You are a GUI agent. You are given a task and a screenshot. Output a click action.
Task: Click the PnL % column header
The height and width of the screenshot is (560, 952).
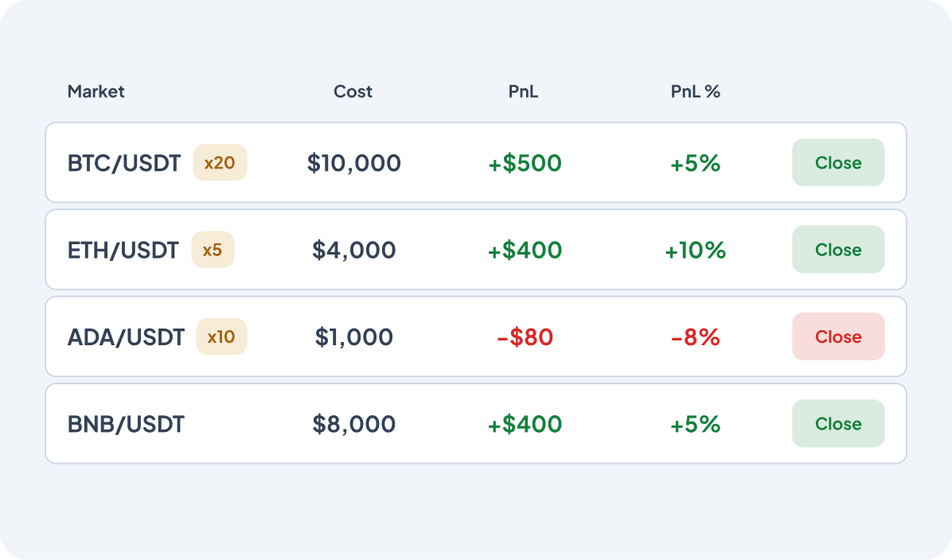pyautogui.click(x=696, y=91)
